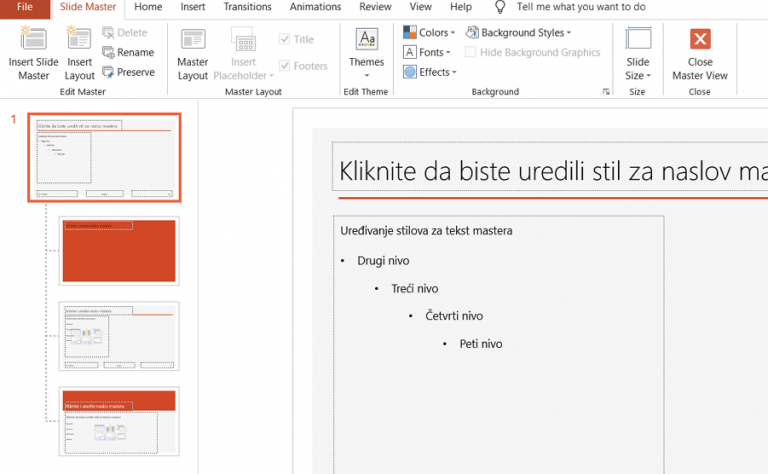Open the Insert Placeholder dropdown arrow

pos(271,76)
